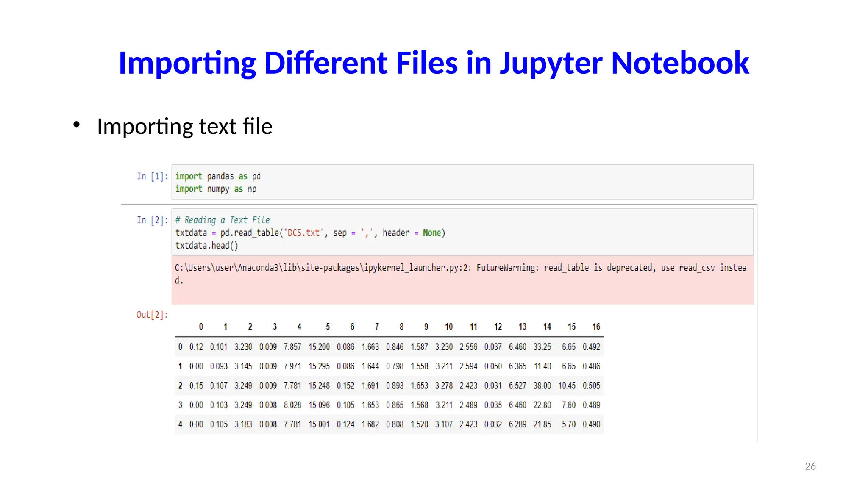The image size is (868, 488).
Task: Click the cell value '0.505'
Action: pyautogui.click(x=591, y=386)
